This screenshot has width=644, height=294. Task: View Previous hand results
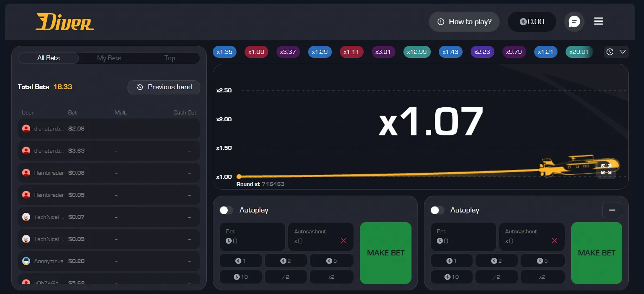coord(164,87)
